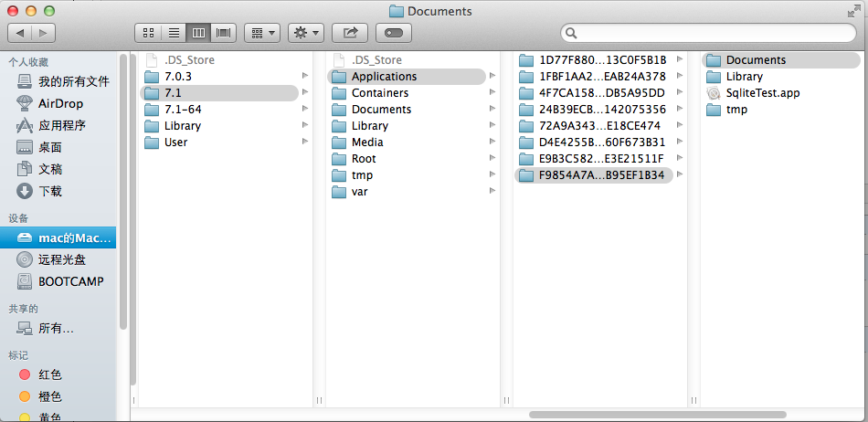Switch to icon view

pyautogui.click(x=148, y=33)
